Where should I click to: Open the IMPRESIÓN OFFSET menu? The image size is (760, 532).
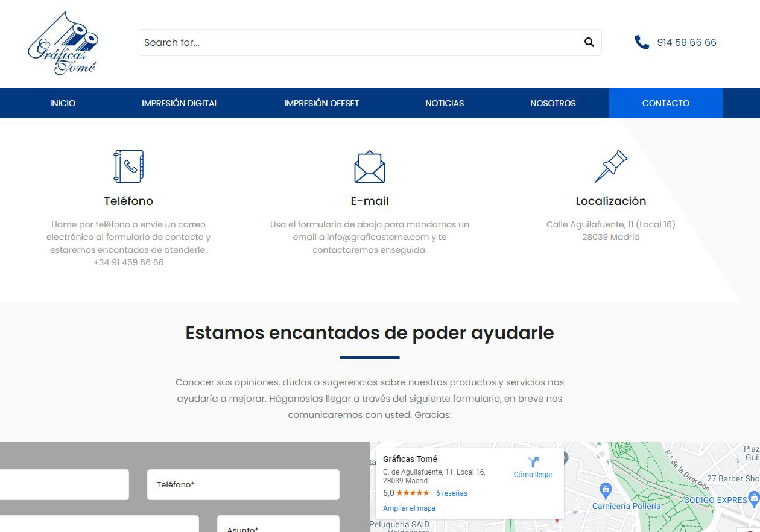point(321,103)
